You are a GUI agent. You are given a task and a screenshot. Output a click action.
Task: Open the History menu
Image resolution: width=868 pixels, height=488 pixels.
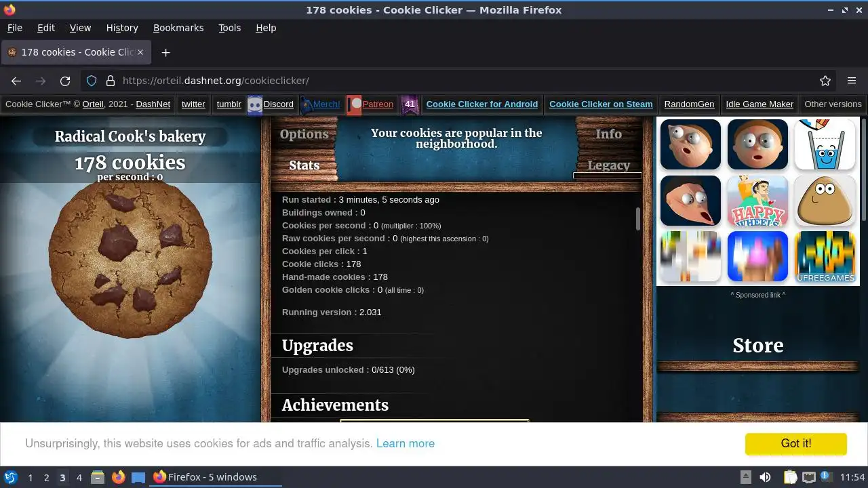click(x=122, y=28)
